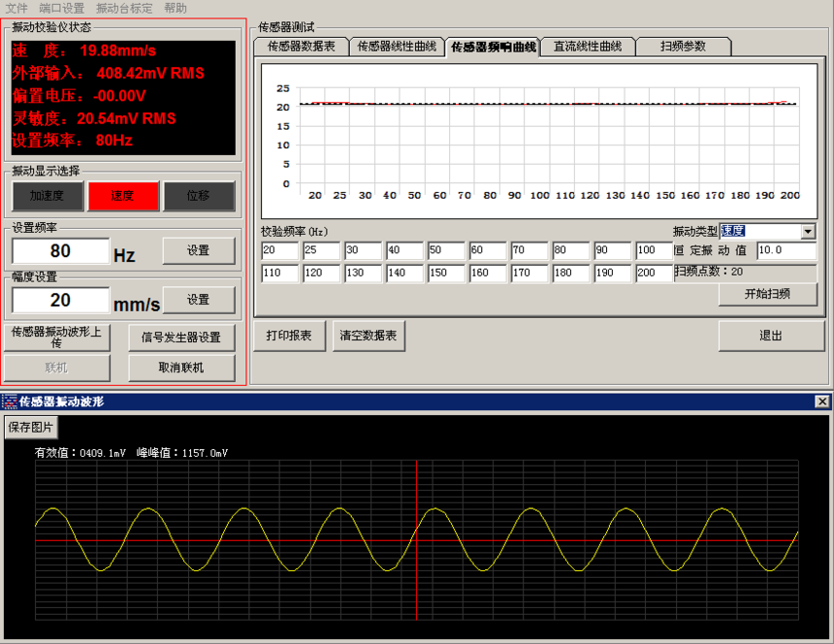The height and width of the screenshot is (644, 834).
Task: Click the 灵敏度 20.54mV RMS readout
Action: (94, 118)
